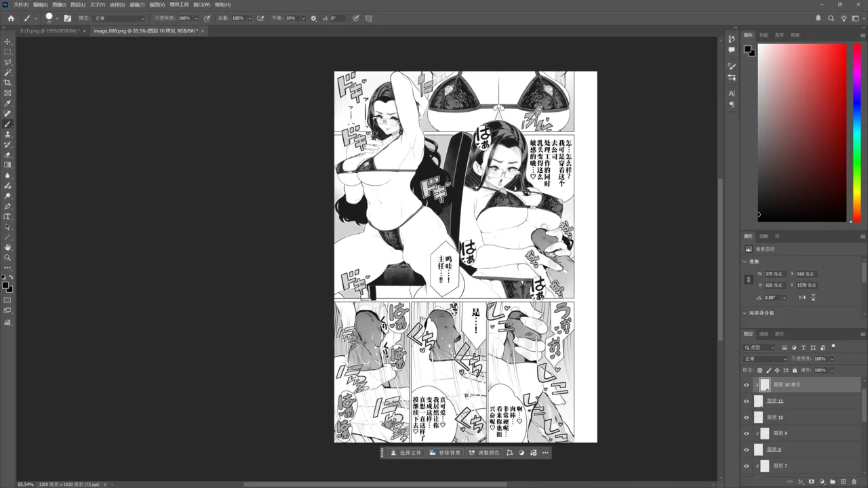Toggle the width-height link constraint icon
The image size is (868, 488).
point(749,279)
